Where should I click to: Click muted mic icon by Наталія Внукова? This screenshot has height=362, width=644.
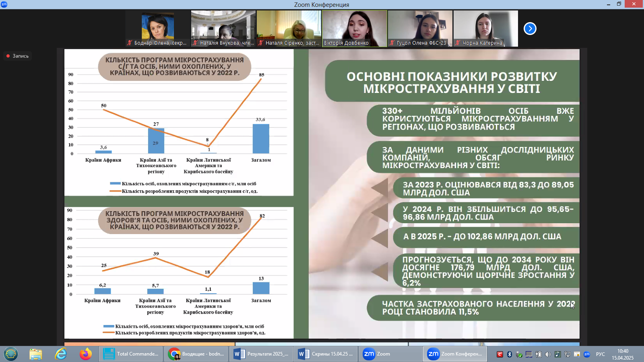coord(195,43)
